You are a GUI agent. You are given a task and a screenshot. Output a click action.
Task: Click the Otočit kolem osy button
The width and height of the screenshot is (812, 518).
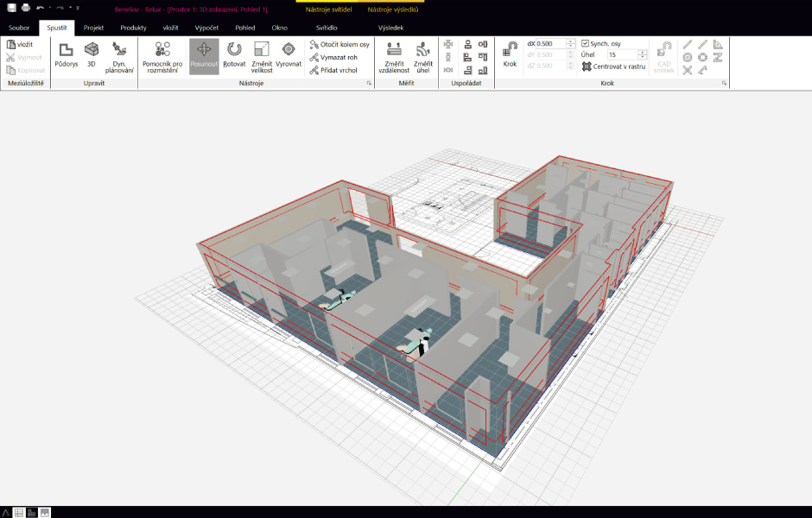(339, 44)
